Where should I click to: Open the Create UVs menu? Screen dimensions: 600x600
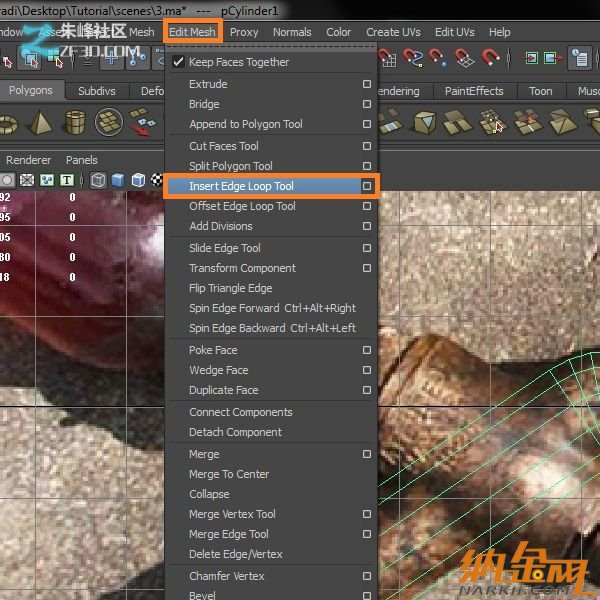coord(393,32)
